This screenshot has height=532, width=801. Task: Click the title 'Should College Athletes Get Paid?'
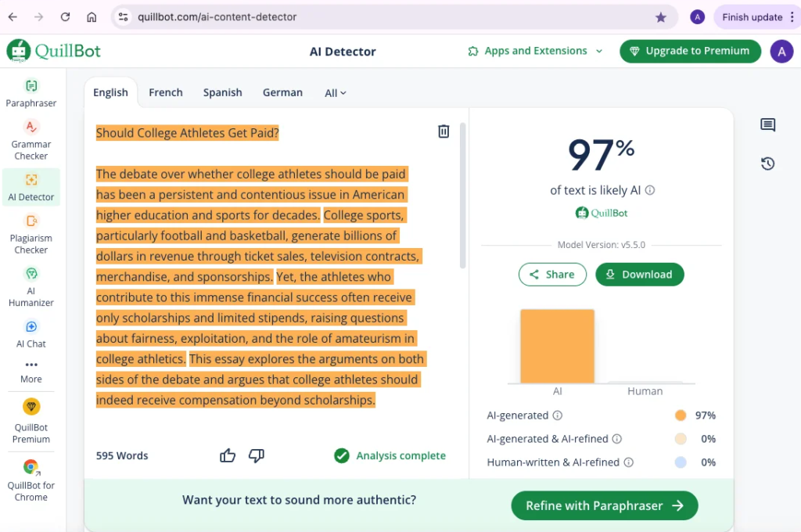click(x=188, y=133)
